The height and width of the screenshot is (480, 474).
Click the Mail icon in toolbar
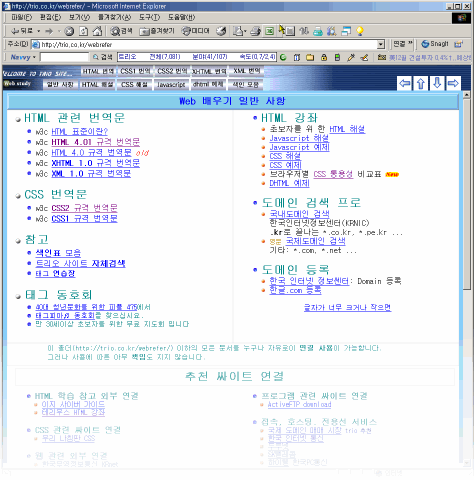tap(238, 31)
